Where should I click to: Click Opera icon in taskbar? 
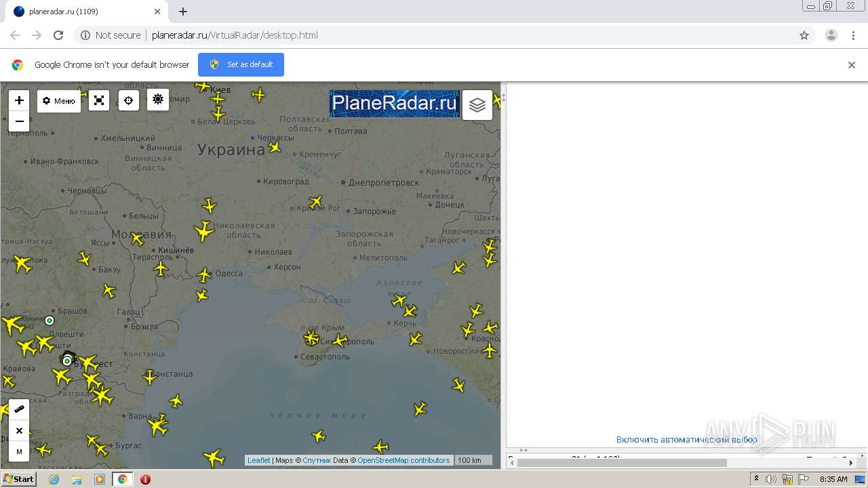tap(145, 479)
